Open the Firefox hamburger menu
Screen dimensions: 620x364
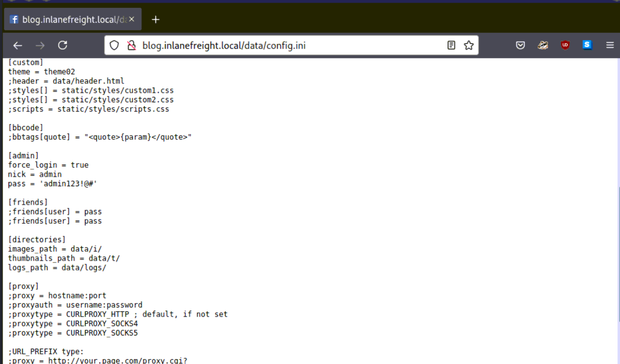click(x=610, y=45)
